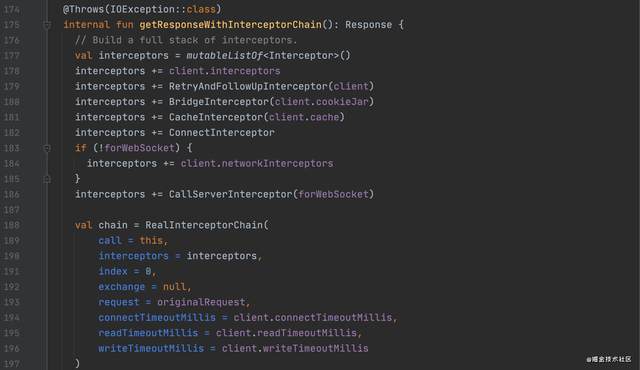Click BridgeInterceptor constructor call
Viewport: 640px width, 370px height.
219,102
